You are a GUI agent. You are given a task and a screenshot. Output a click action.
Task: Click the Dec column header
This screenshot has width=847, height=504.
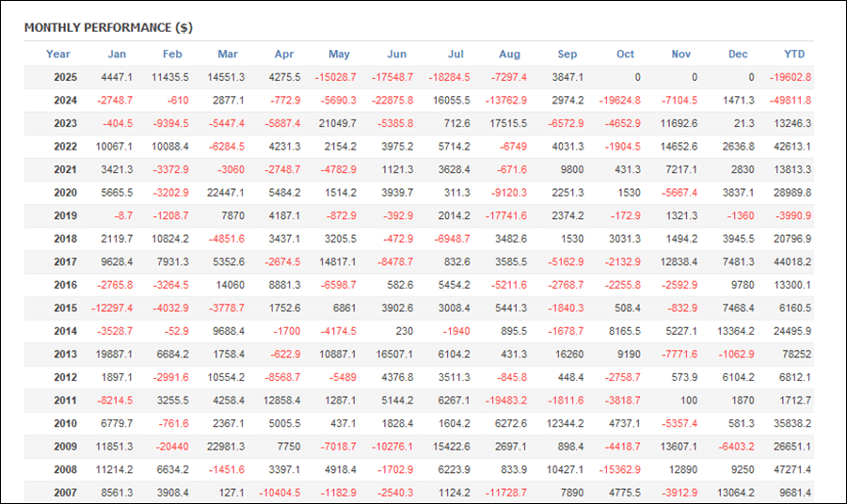point(738,54)
